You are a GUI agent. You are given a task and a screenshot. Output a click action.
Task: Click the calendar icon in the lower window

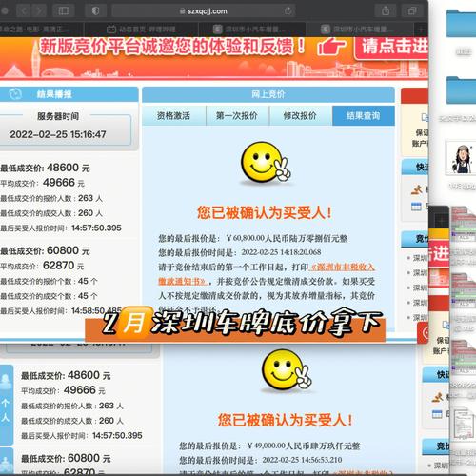437,414
